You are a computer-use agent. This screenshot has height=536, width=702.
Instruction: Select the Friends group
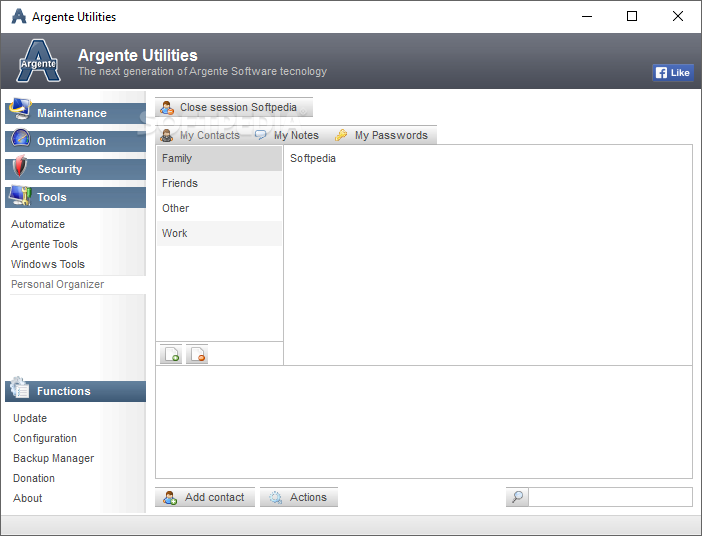(219, 184)
